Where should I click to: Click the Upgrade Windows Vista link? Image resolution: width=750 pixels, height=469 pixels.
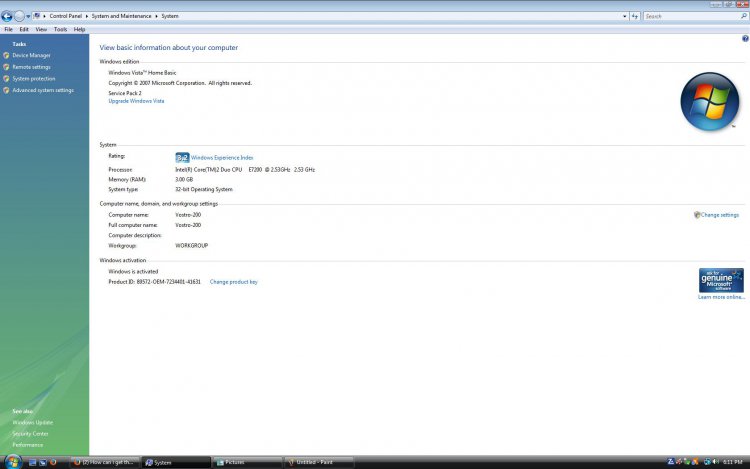click(x=136, y=101)
